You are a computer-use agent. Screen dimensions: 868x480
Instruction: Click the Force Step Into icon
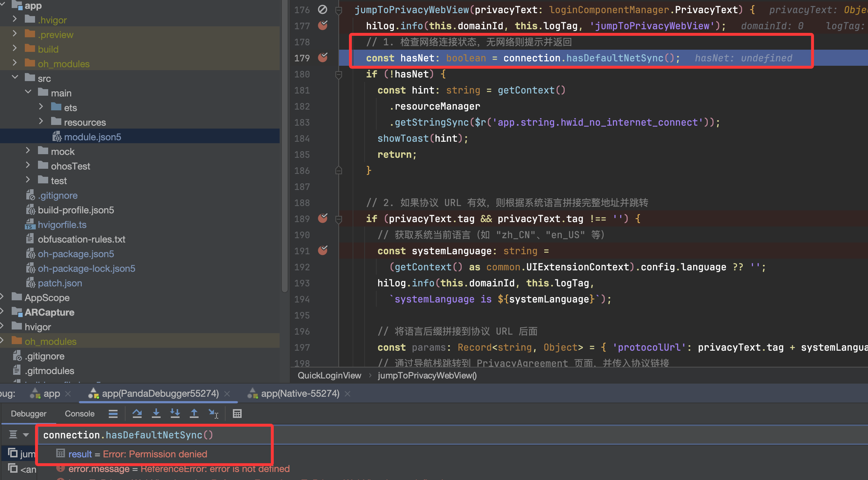(x=175, y=414)
